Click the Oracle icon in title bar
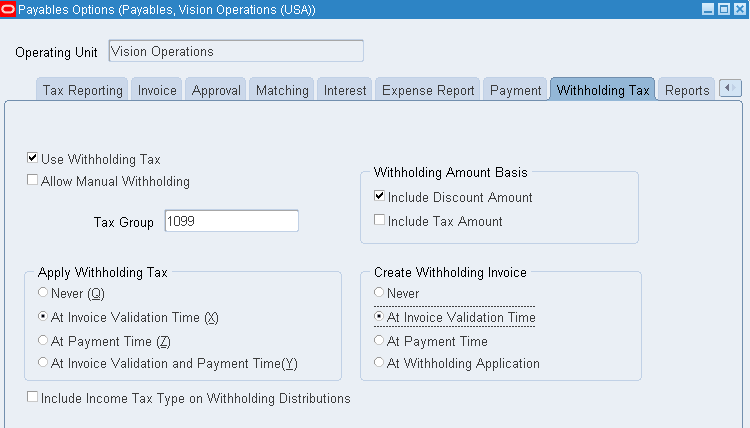The image size is (750, 428). click(x=9, y=9)
